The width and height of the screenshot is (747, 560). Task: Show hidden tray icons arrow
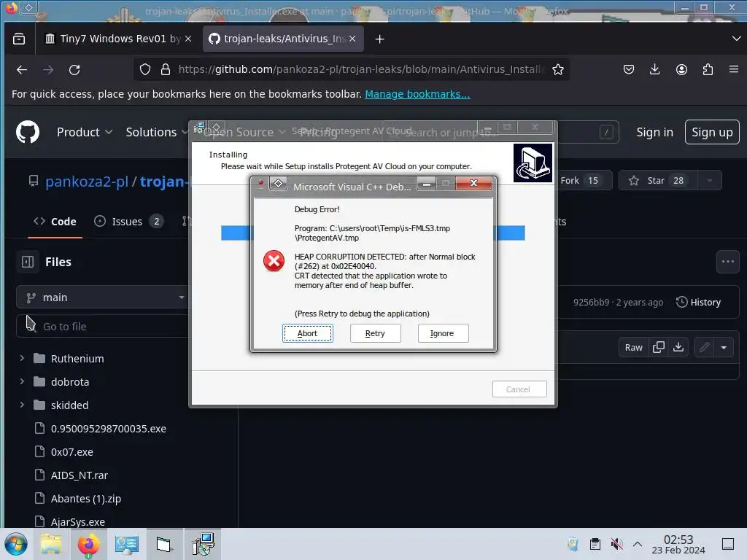(638, 544)
